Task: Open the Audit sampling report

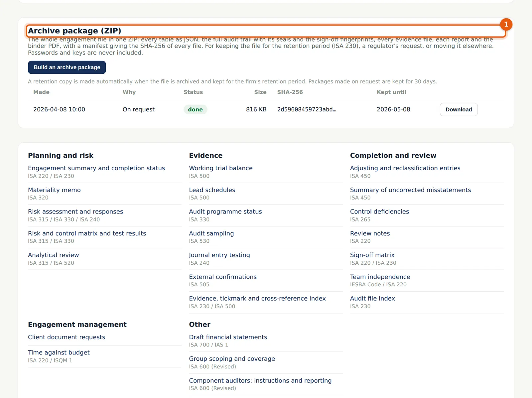Action: [x=211, y=233]
